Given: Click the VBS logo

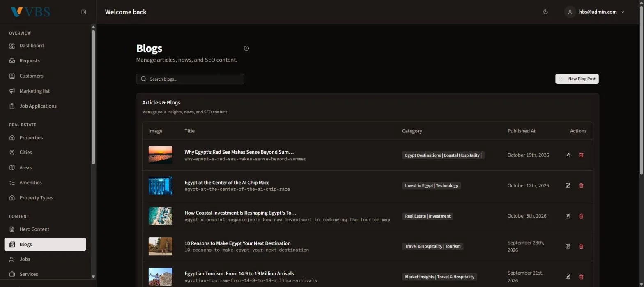Looking at the screenshot, I should (x=30, y=12).
